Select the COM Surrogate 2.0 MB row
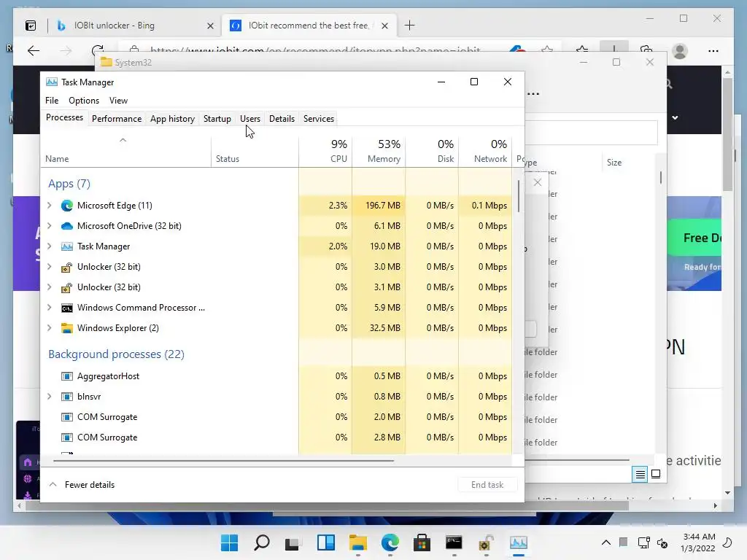Viewport: 747px width, 560px height. [276, 417]
